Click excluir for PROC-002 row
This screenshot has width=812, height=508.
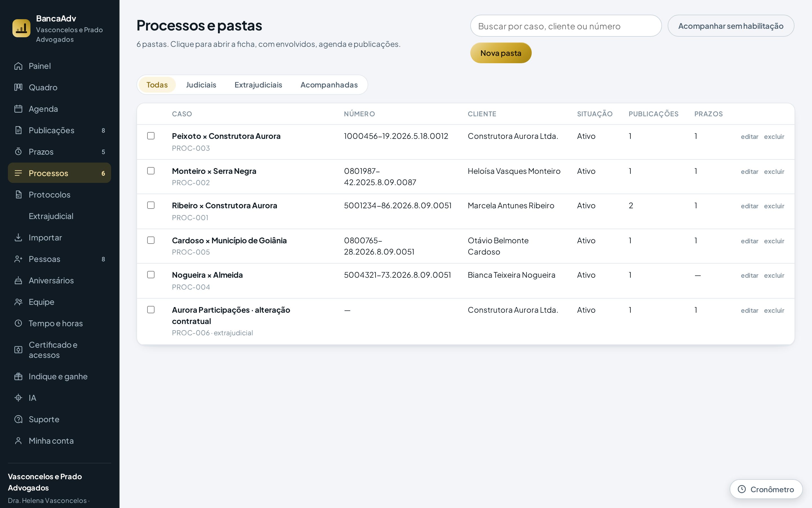coord(774,171)
